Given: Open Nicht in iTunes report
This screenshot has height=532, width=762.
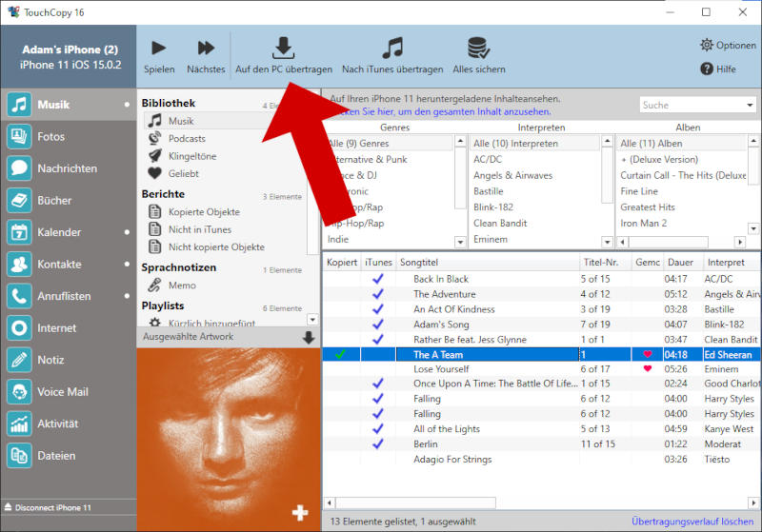Looking at the screenshot, I should pos(200,229).
